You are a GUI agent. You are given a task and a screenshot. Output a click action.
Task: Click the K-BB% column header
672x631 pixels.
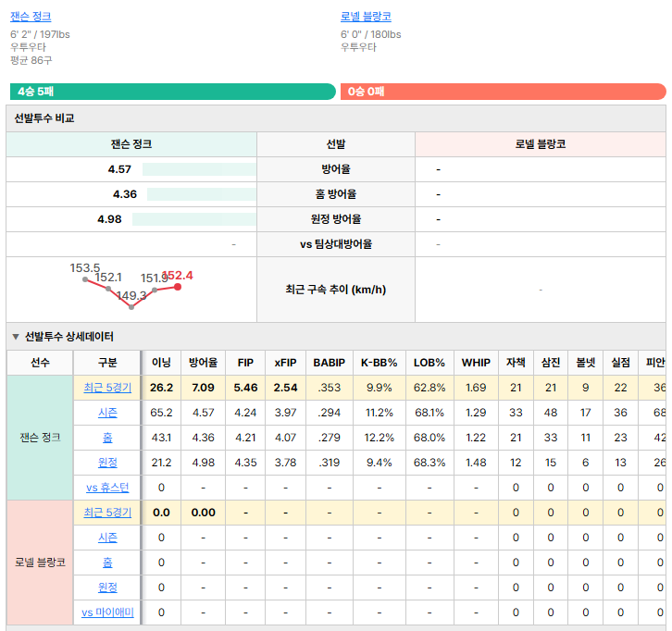click(x=380, y=363)
